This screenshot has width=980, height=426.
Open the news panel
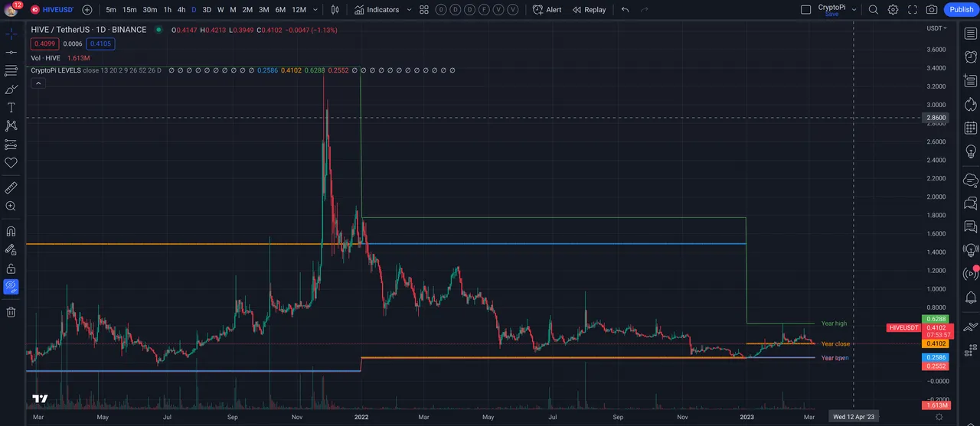[970, 80]
